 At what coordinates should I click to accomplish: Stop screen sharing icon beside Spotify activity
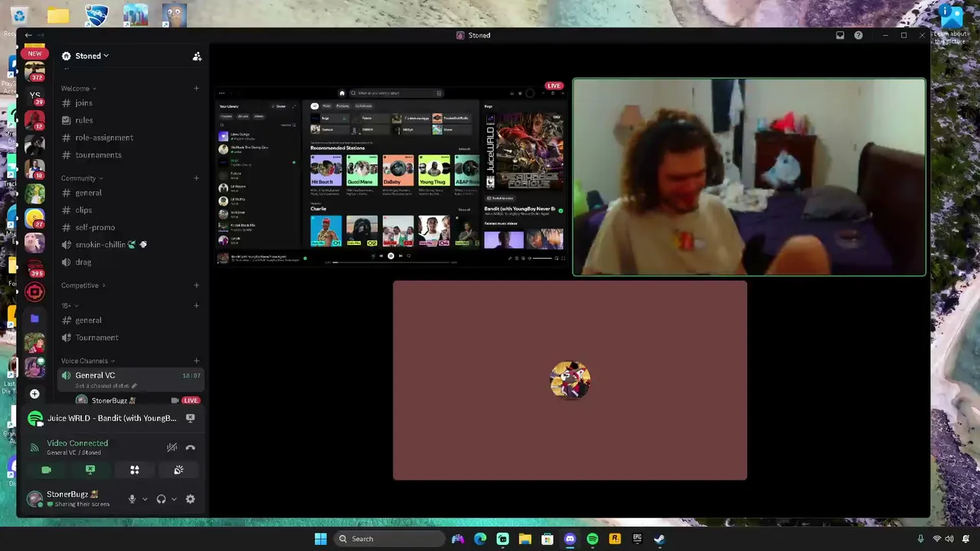pyautogui.click(x=190, y=418)
